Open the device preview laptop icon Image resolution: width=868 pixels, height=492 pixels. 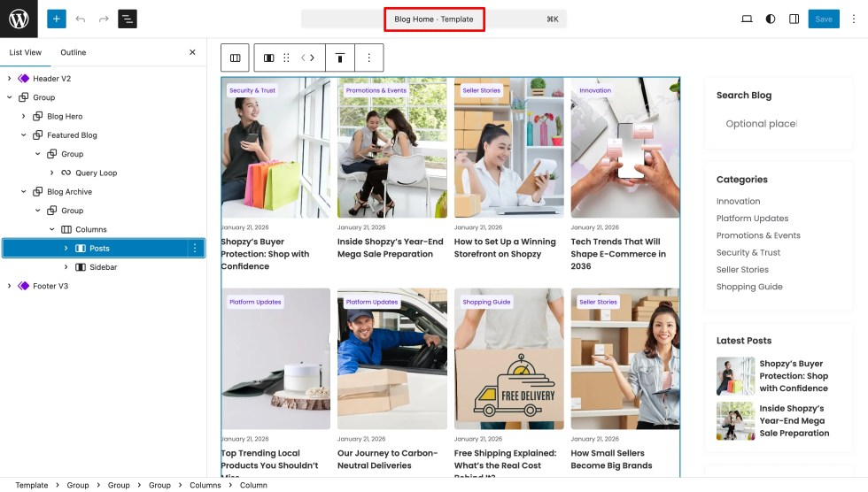[x=747, y=19]
